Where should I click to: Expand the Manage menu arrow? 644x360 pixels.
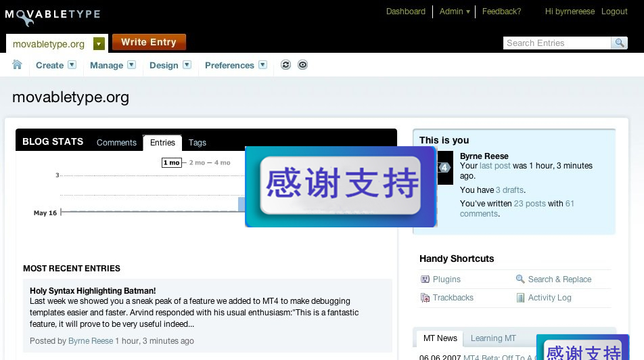click(131, 65)
